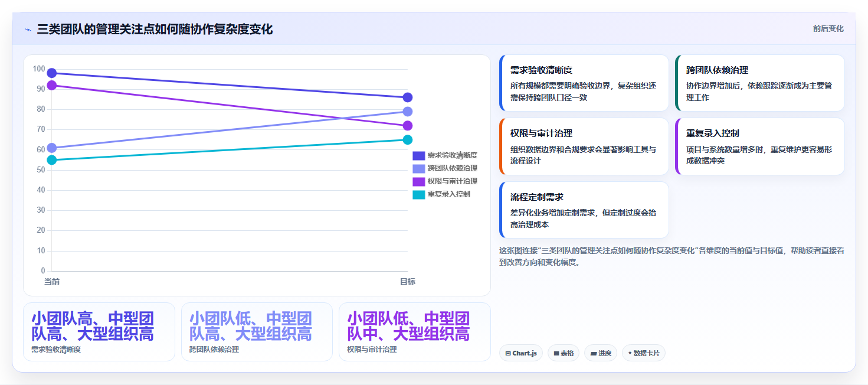Click the 小团队高、中型团队高、大型组织高 stat card
The width and height of the screenshot is (868, 385).
99,332
